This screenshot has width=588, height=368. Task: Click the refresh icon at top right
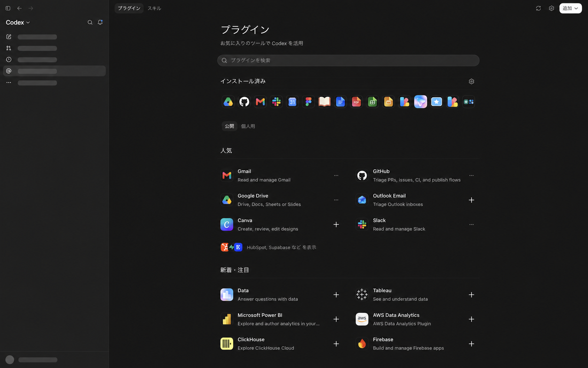(x=538, y=8)
